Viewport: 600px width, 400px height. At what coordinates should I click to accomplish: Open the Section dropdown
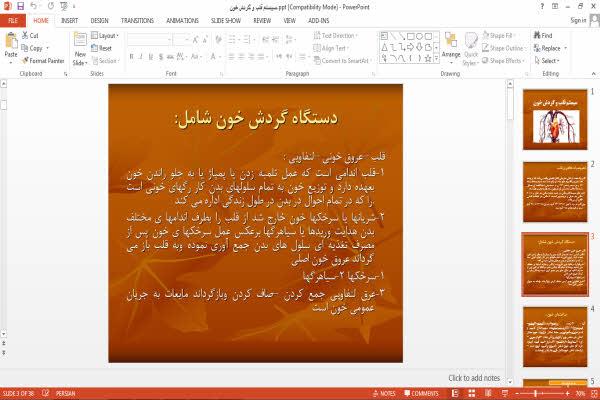[106, 61]
